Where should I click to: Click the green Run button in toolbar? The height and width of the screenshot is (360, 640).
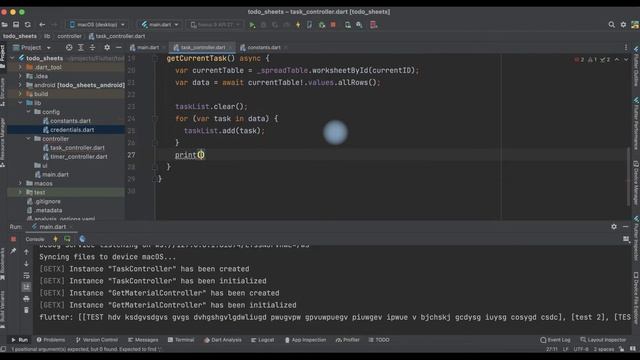coord(252,25)
